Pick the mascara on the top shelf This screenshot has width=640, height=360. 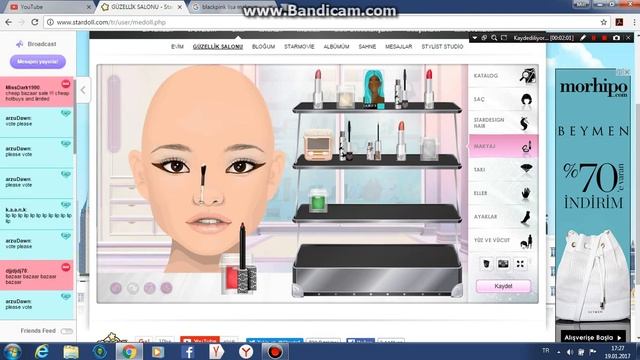(401, 89)
